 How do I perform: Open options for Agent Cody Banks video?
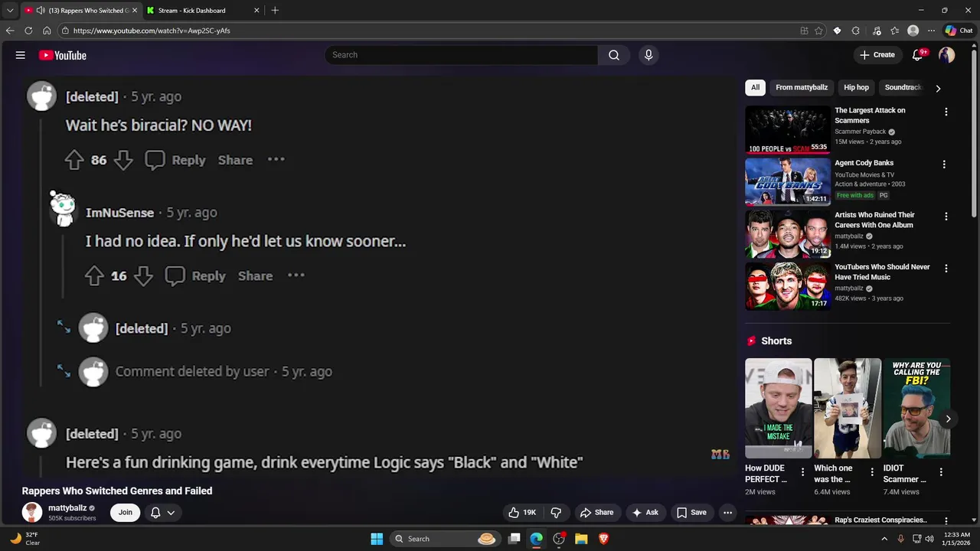[x=944, y=165]
